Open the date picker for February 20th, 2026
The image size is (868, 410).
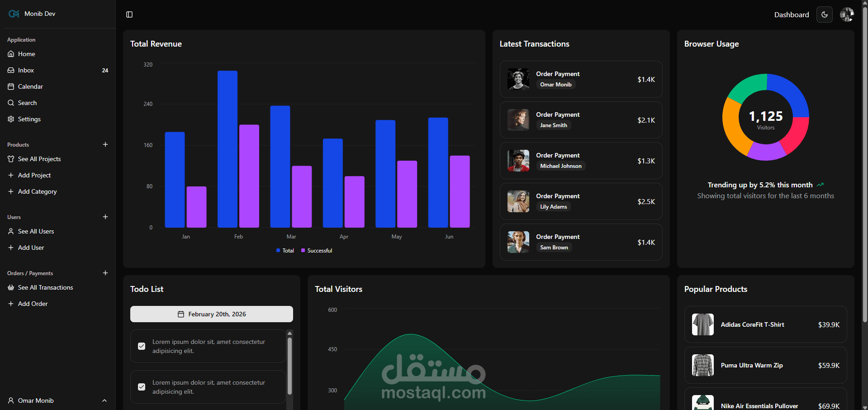click(211, 314)
